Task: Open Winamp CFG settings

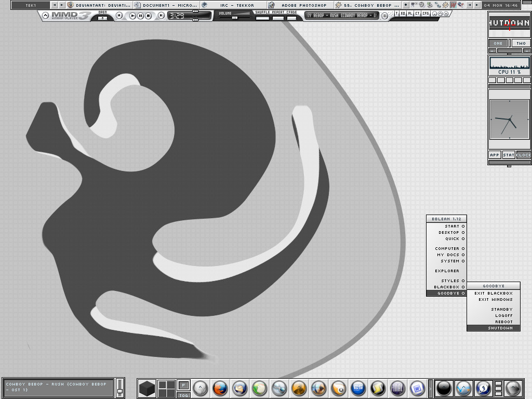Action: 425,14
